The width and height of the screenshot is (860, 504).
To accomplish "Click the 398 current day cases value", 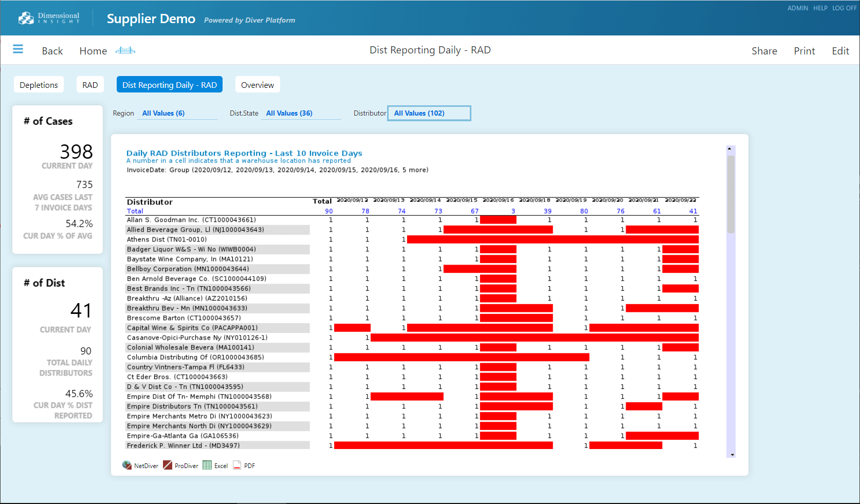I will click(76, 152).
